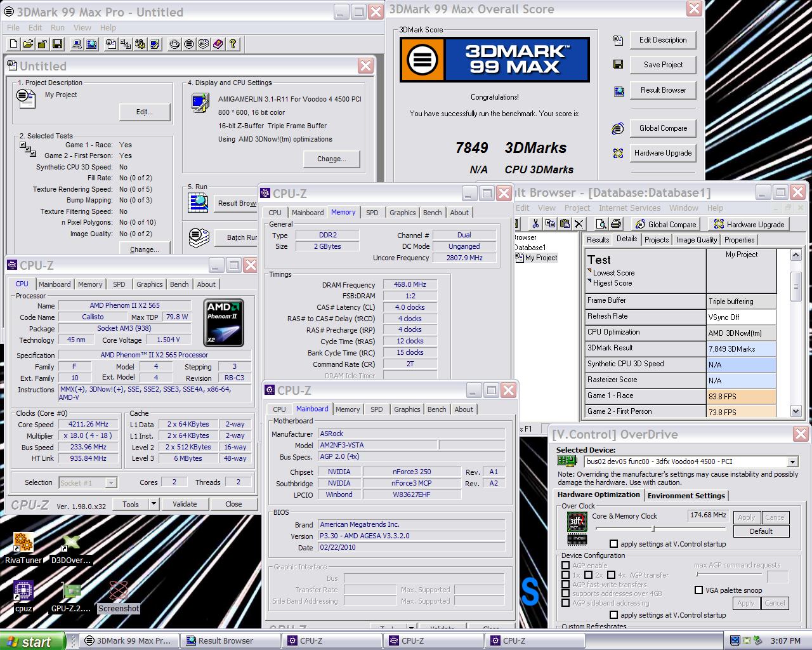Click the Print icon in Result Browser toolbar

[x=616, y=223]
